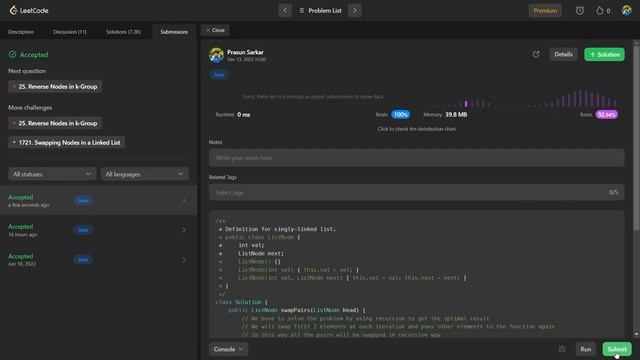Open Accepted submission from few seconds ago
Image resolution: width=640 pixels, height=360 pixels.
[x=98, y=200]
